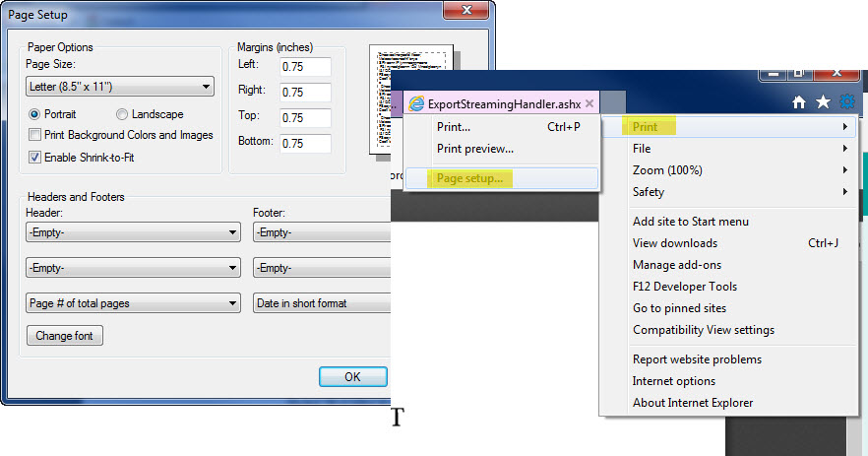The height and width of the screenshot is (456, 868).
Task: Select About Internet Explorer
Action: point(729,403)
